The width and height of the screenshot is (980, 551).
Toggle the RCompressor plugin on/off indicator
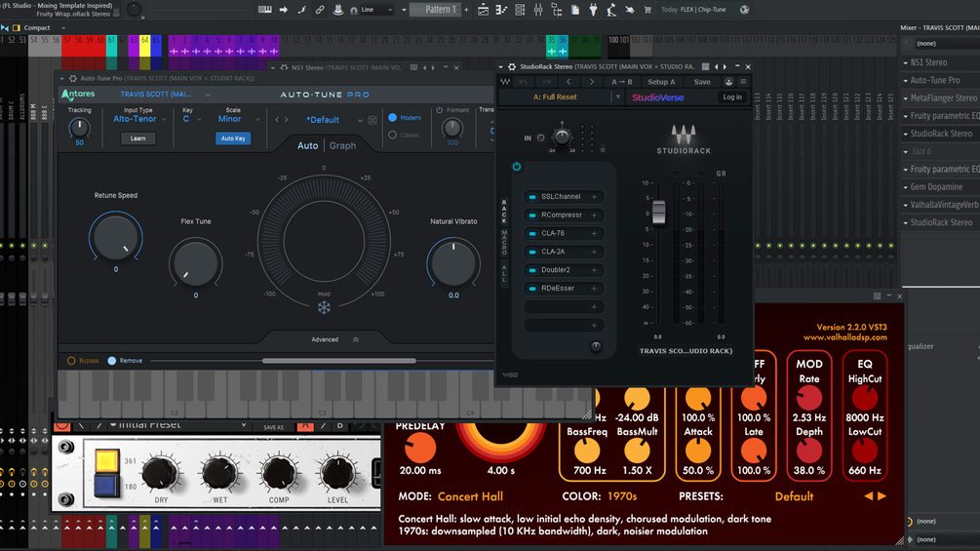pos(531,215)
